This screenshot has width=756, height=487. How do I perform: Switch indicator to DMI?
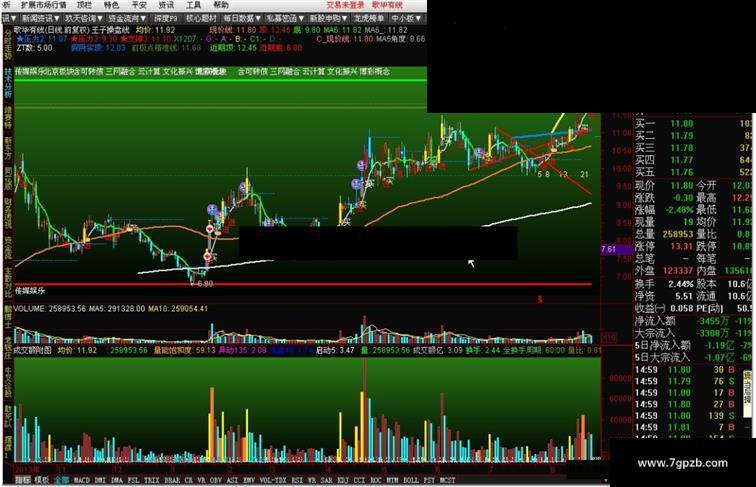[100, 480]
